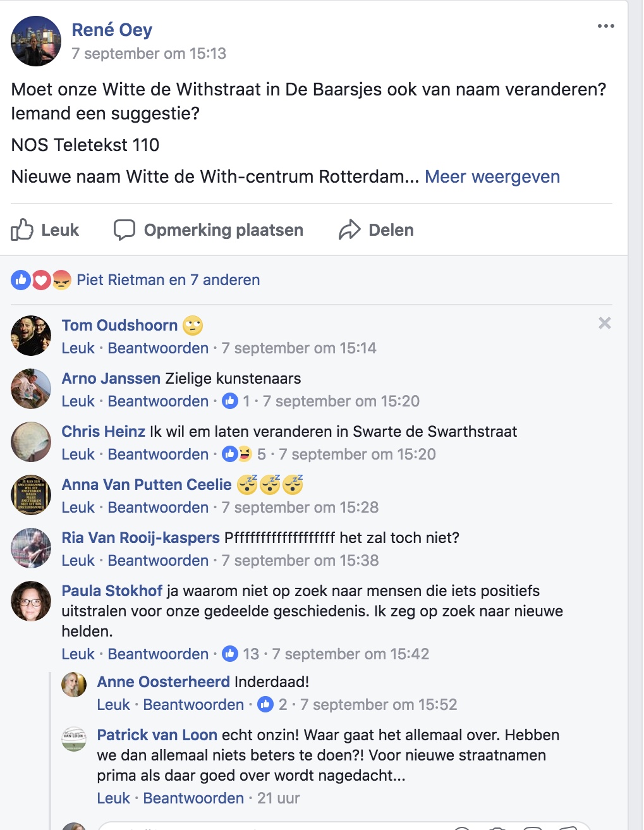Click the angry reaction emoji icon
The width and height of the screenshot is (644, 830).
point(61,280)
